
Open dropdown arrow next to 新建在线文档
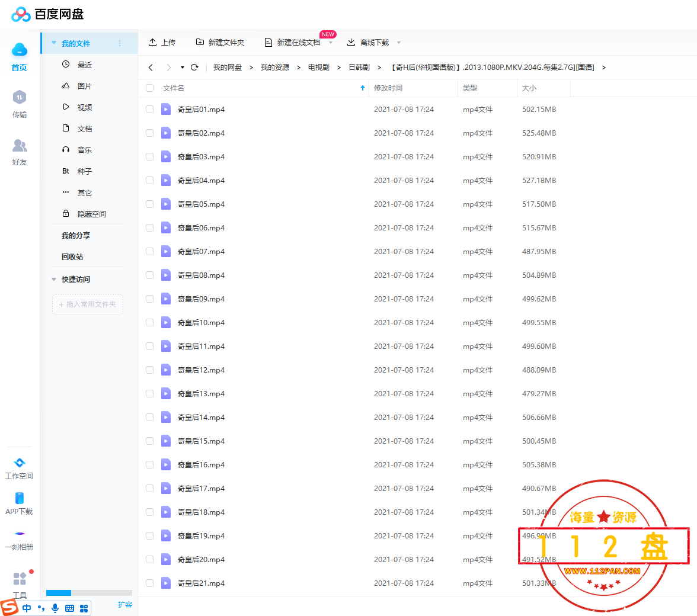pos(331,43)
